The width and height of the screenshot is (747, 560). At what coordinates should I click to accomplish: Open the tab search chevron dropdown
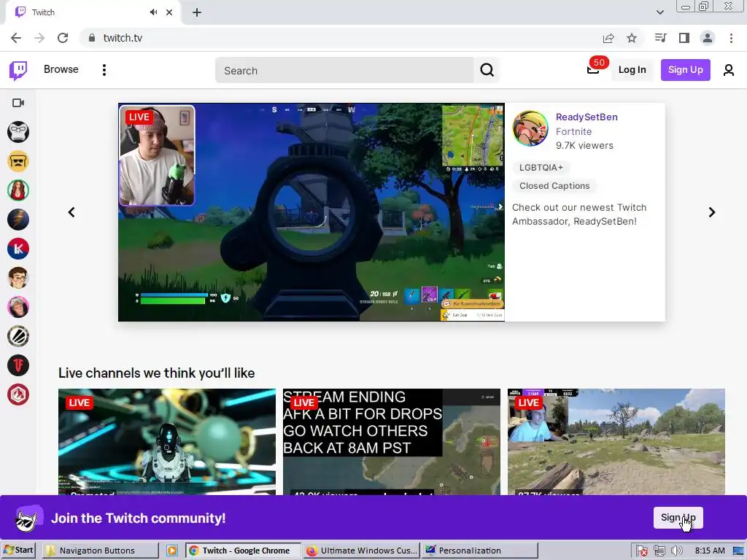click(659, 12)
